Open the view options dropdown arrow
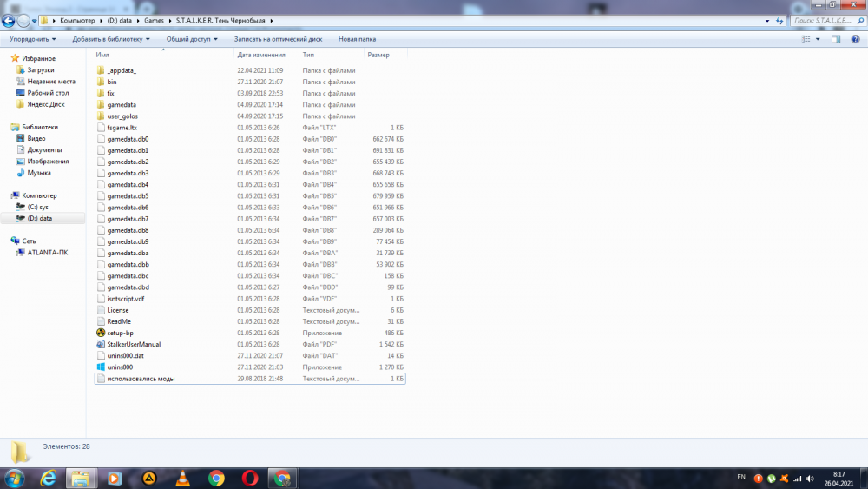The height and width of the screenshot is (489, 868). click(x=818, y=39)
